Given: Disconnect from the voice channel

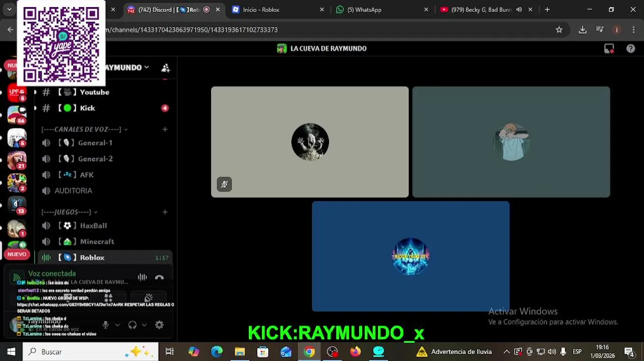Looking at the screenshot, I should (159, 277).
